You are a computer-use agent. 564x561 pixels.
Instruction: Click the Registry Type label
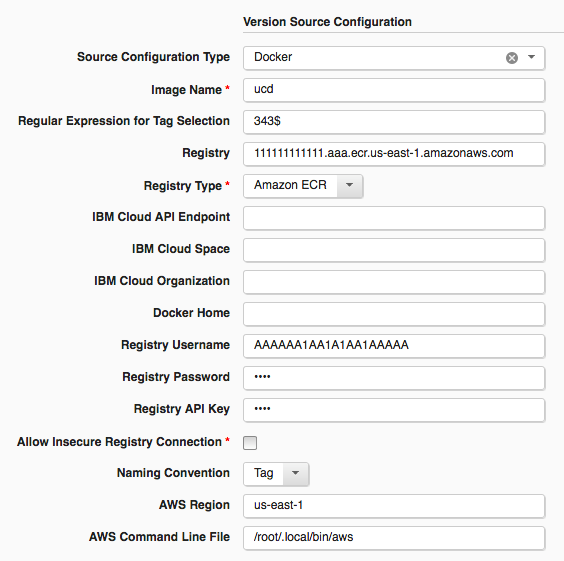click(x=183, y=186)
